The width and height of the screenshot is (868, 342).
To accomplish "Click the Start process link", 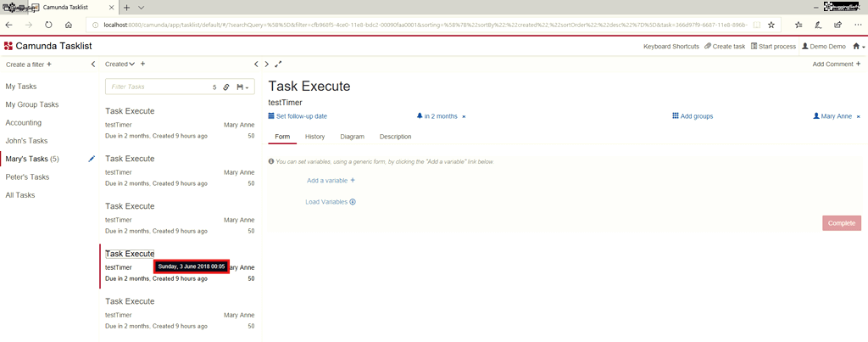I will pyautogui.click(x=773, y=47).
